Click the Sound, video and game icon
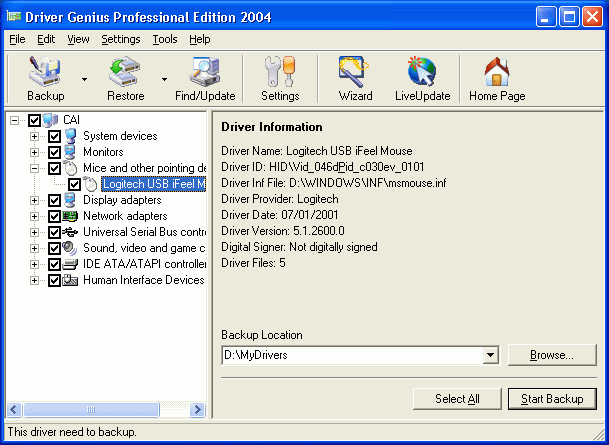609x445 pixels. pyautogui.click(x=70, y=248)
